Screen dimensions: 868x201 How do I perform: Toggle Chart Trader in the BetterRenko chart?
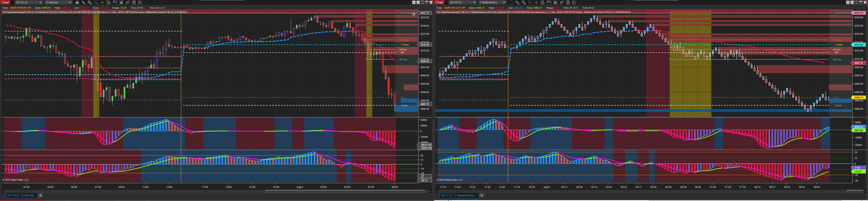[x=549, y=2]
